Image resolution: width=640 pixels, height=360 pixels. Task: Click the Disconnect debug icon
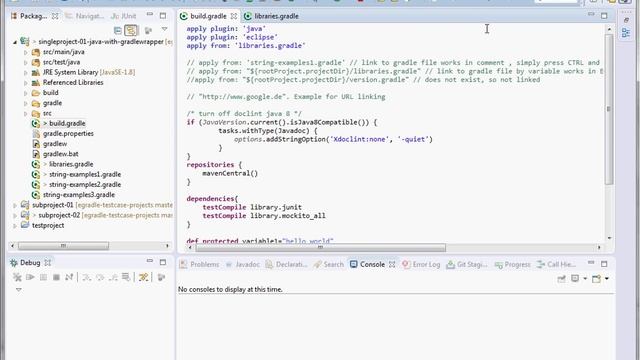coord(69,278)
